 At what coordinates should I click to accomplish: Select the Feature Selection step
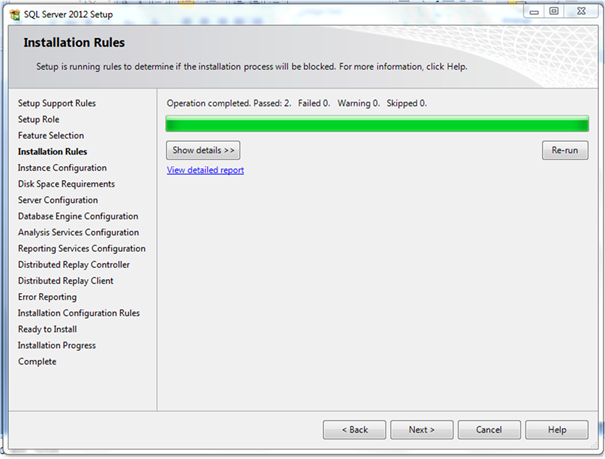51,136
